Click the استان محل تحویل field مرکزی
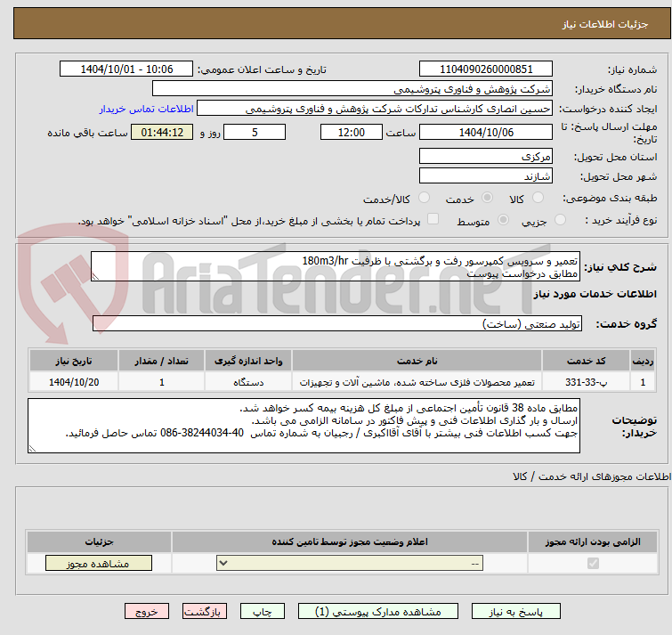Screen dimensions: 672x635 pyautogui.click(x=486, y=156)
